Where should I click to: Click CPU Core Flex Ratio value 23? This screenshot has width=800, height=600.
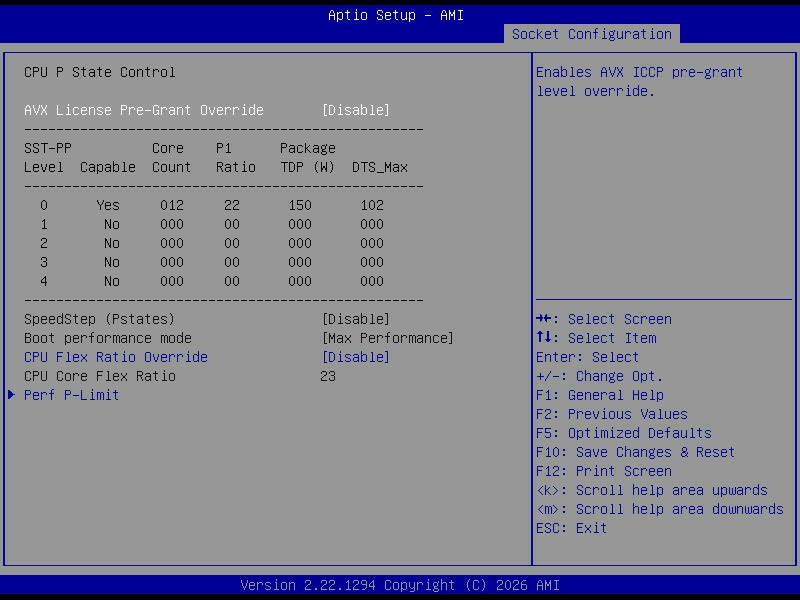coord(328,377)
